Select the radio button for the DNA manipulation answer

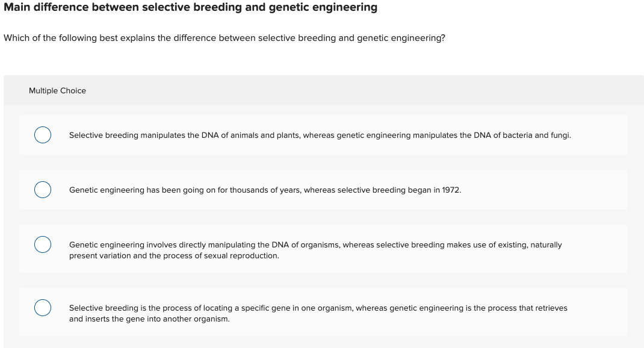coord(42,135)
